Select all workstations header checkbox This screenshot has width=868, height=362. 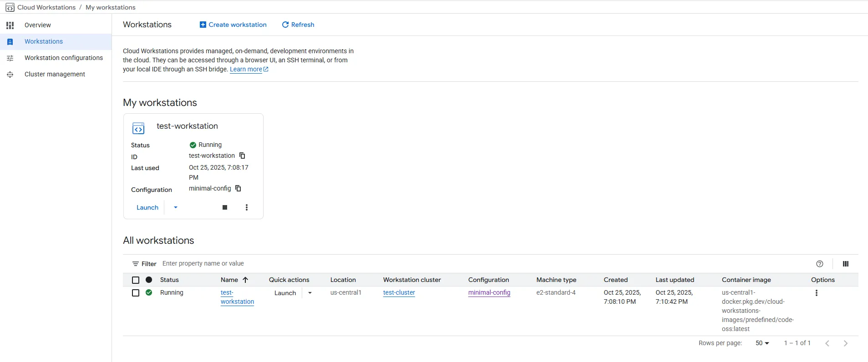tap(136, 280)
